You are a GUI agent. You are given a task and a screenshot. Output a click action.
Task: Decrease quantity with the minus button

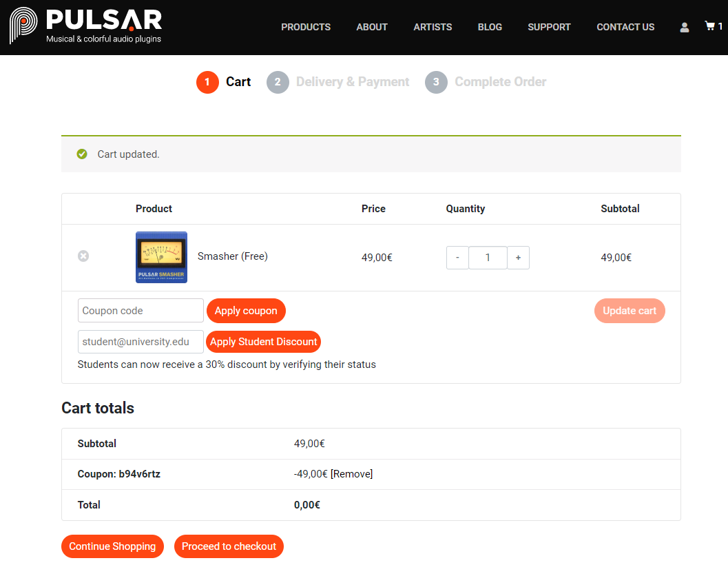457,258
